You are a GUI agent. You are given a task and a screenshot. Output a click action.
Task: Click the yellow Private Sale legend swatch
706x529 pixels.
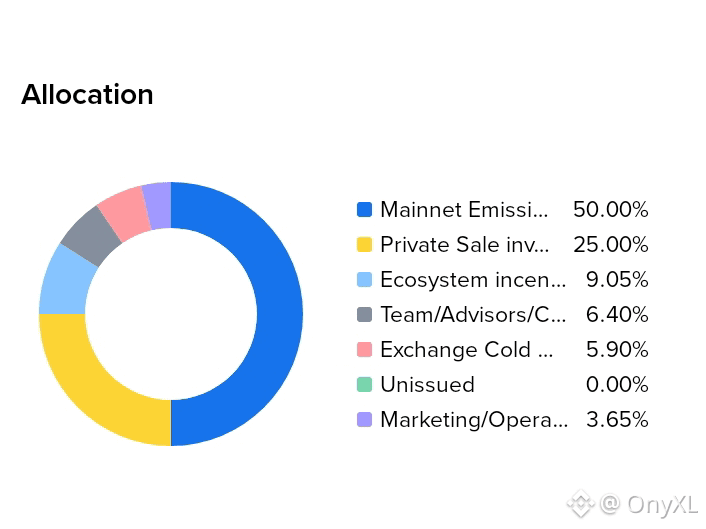364,245
